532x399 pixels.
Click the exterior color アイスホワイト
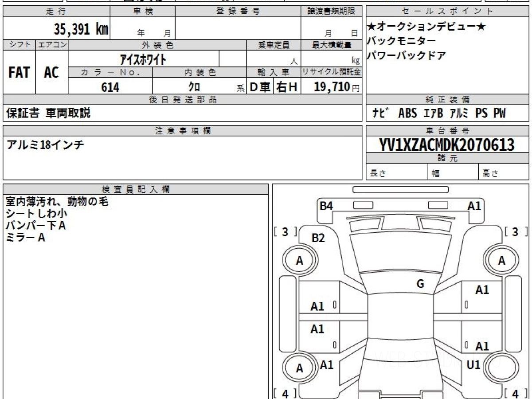click(143, 59)
